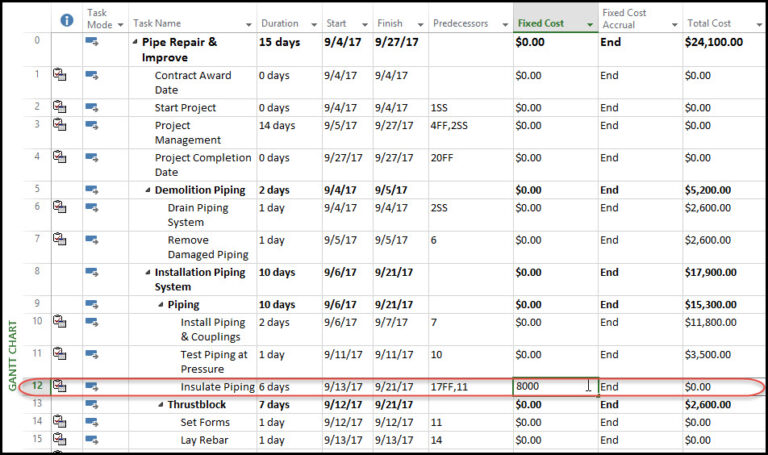This screenshot has width=768, height=455.
Task: Open the Fixed Cost column filter dropdown
Action: pos(590,25)
